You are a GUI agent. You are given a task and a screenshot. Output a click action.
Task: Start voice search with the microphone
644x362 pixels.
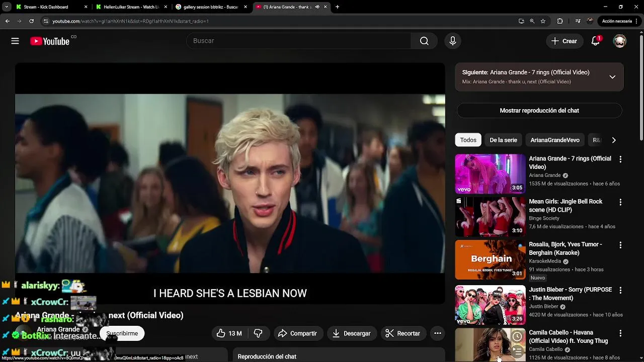pos(453,41)
